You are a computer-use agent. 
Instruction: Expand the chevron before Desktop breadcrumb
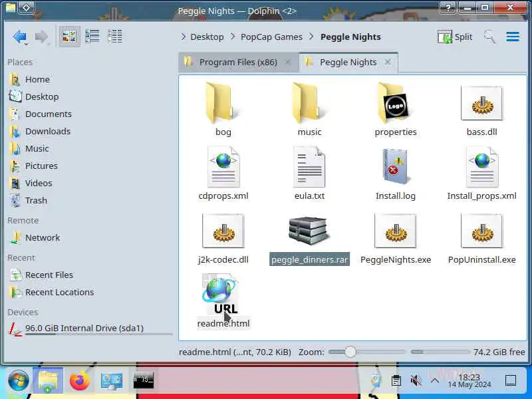184,37
